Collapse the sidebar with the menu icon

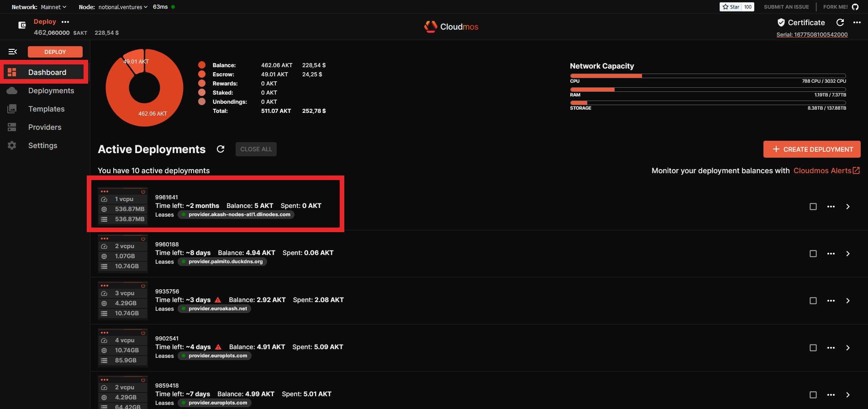tap(13, 52)
